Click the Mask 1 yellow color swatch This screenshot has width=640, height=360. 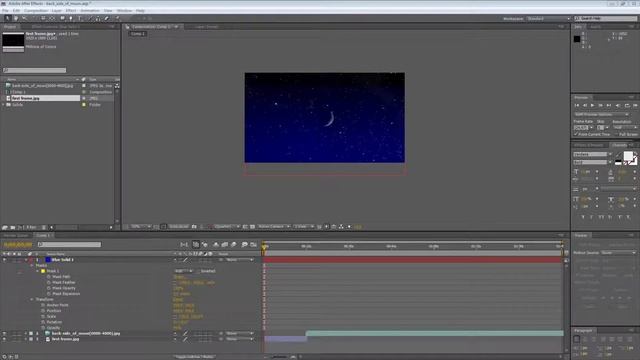43,271
